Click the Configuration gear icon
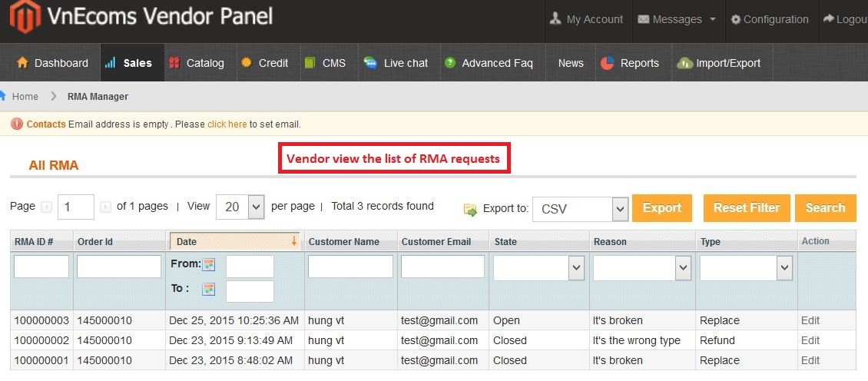The height and width of the screenshot is (381, 868). (x=736, y=19)
